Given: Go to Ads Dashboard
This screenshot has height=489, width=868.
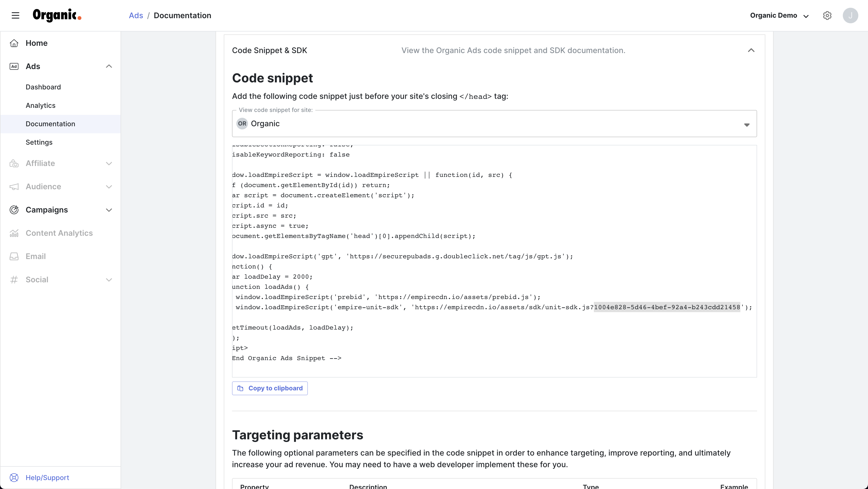Looking at the screenshot, I should coord(43,87).
